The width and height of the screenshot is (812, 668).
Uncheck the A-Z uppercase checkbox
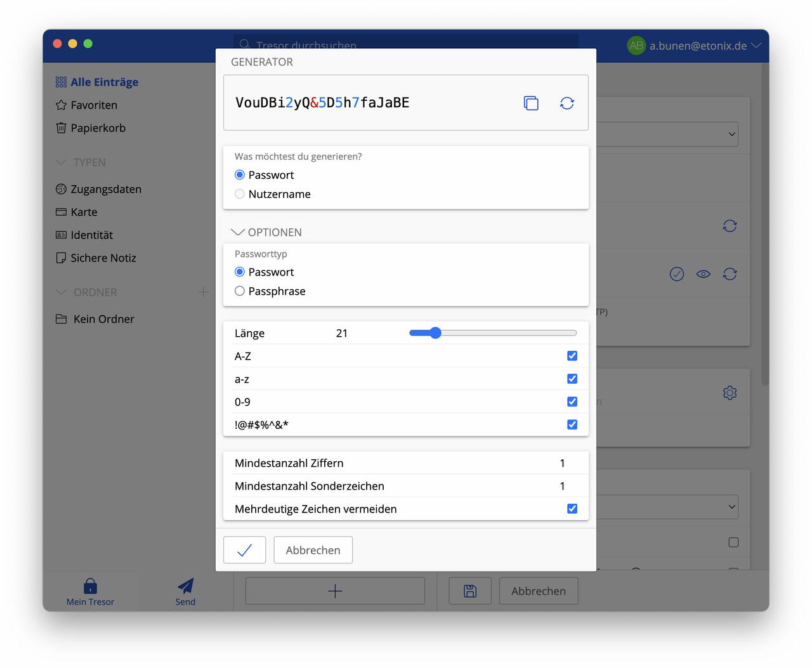tap(572, 356)
